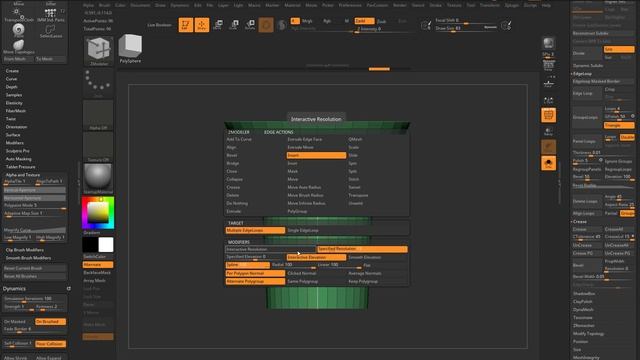This screenshot has height=360, width=640.
Task: Open the Texture Off slot
Action: [98, 147]
